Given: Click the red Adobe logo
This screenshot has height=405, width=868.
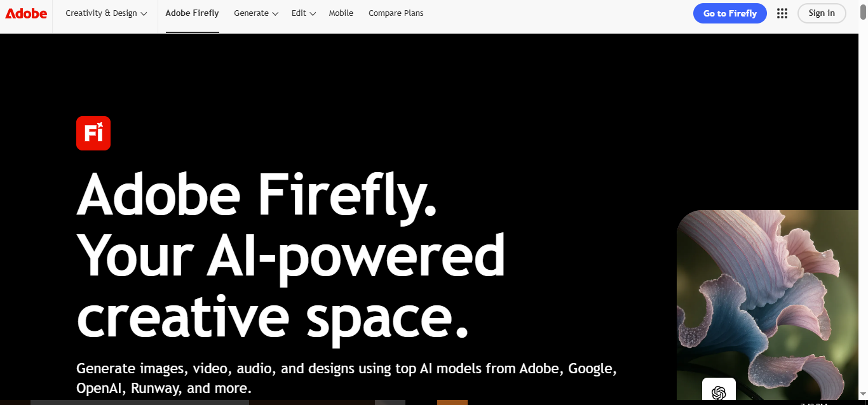Looking at the screenshot, I should 25,13.
